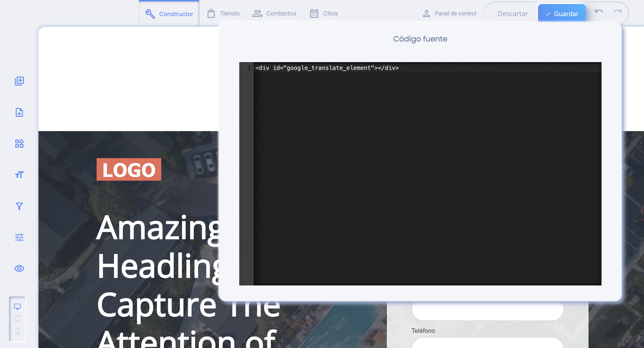The height and width of the screenshot is (348, 644).
Task: Click the LOGO image on the page
Action: coord(129,170)
